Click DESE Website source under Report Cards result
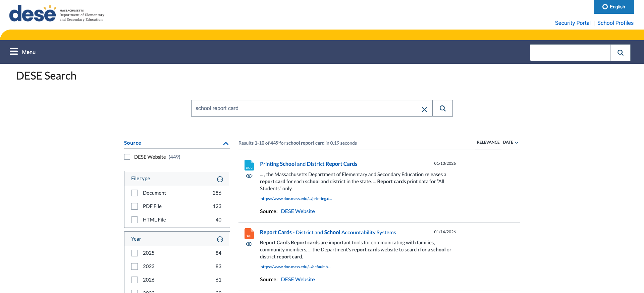 pos(298,279)
